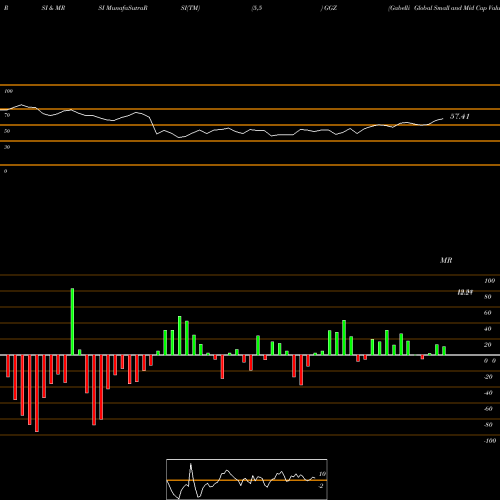Click the 60 label on the MR axis

click(488, 313)
